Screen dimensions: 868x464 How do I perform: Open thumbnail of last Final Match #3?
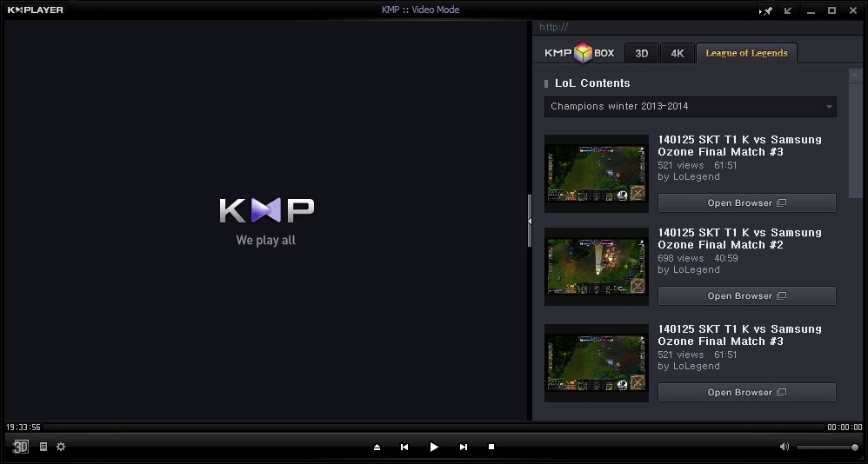coord(596,363)
